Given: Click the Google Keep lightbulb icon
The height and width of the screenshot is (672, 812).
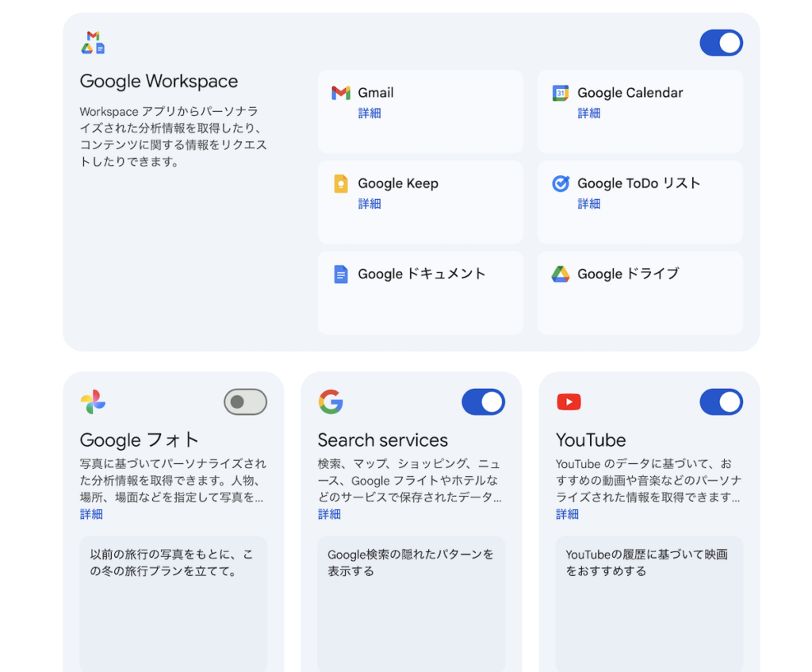Looking at the screenshot, I should click(x=341, y=184).
